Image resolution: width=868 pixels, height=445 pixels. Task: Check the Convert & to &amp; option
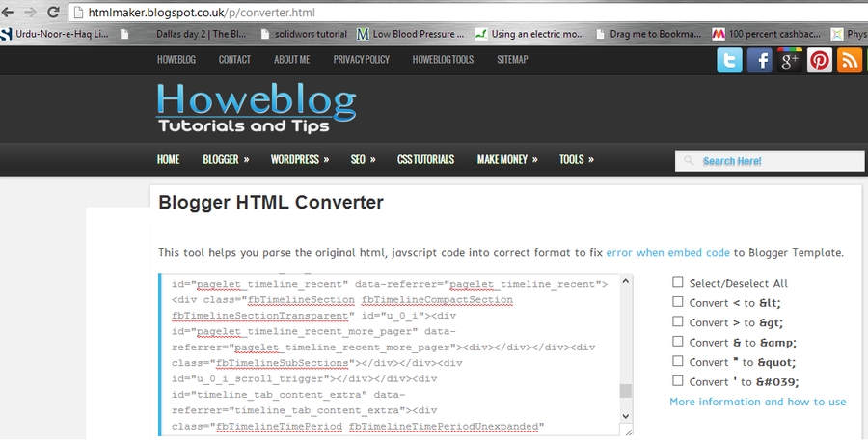coord(678,342)
